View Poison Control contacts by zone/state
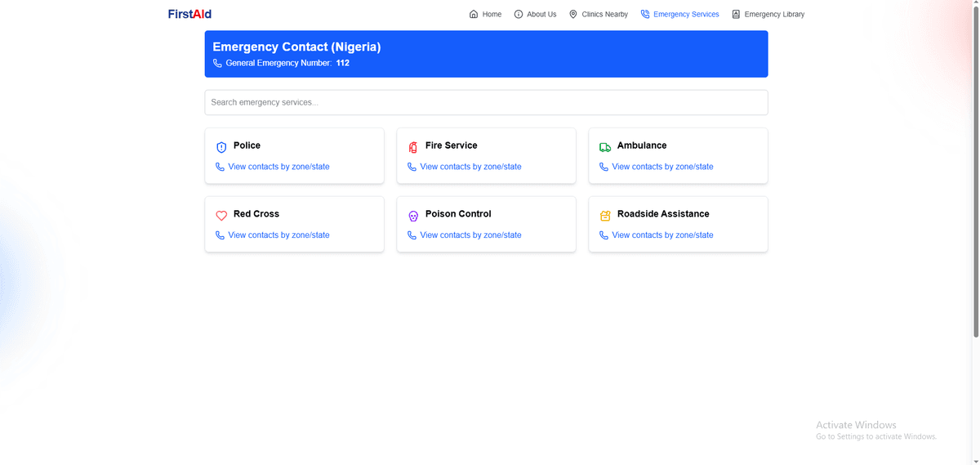This screenshot has width=980, height=465. tap(470, 235)
